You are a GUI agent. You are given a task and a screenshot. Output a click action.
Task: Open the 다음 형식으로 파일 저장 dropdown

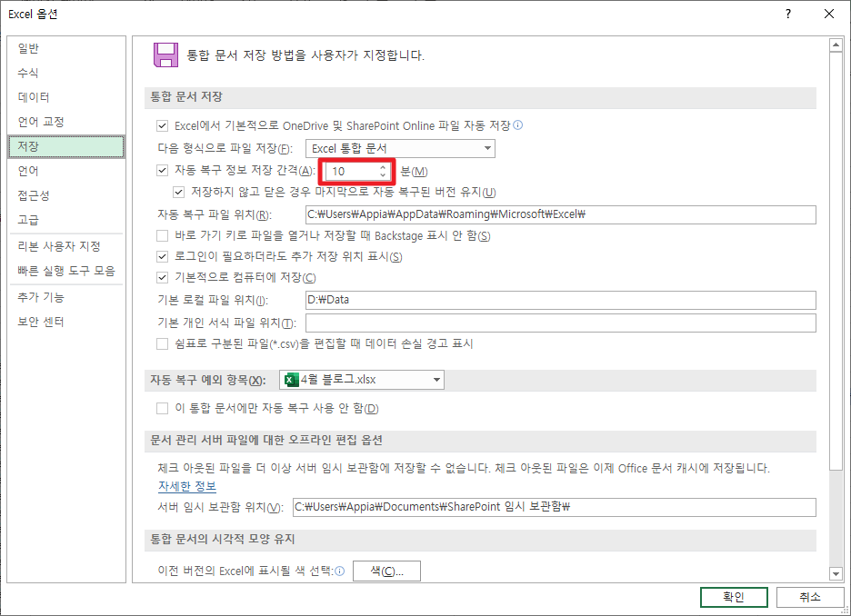(x=401, y=149)
